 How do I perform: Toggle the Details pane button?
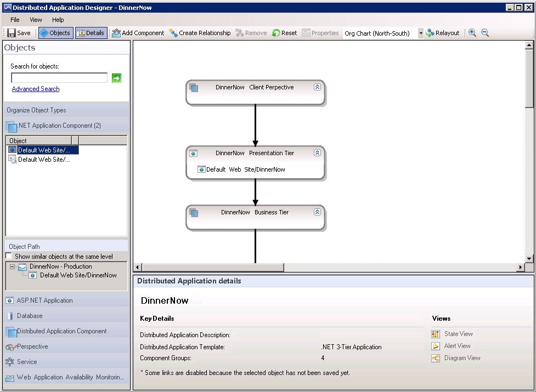91,33
